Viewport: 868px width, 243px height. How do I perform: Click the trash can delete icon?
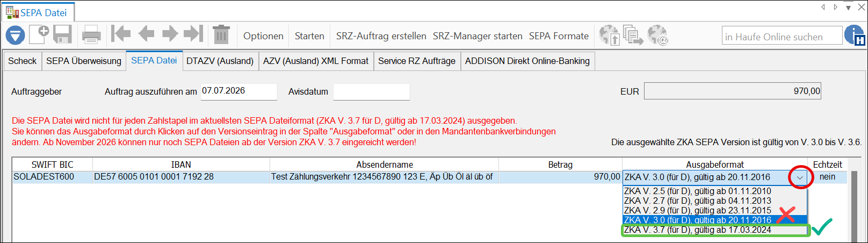pyautogui.click(x=221, y=34)
